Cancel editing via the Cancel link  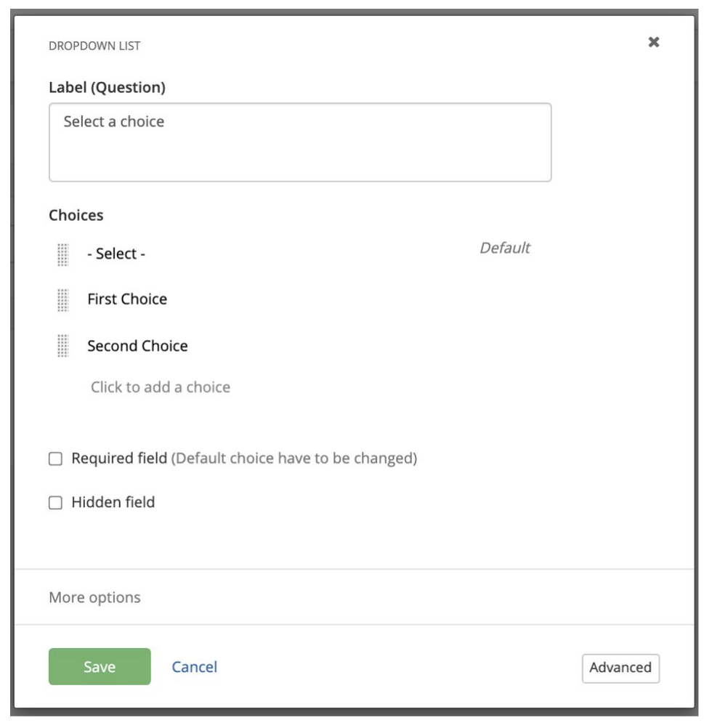click(194, 667)
